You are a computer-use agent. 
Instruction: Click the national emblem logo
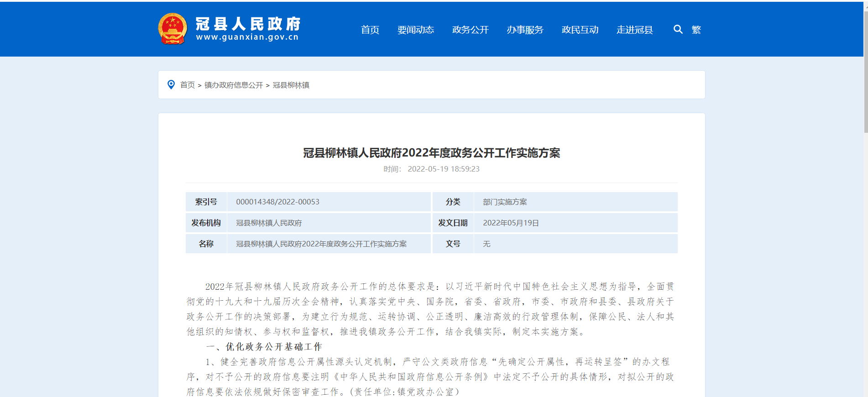click(173, 29)
